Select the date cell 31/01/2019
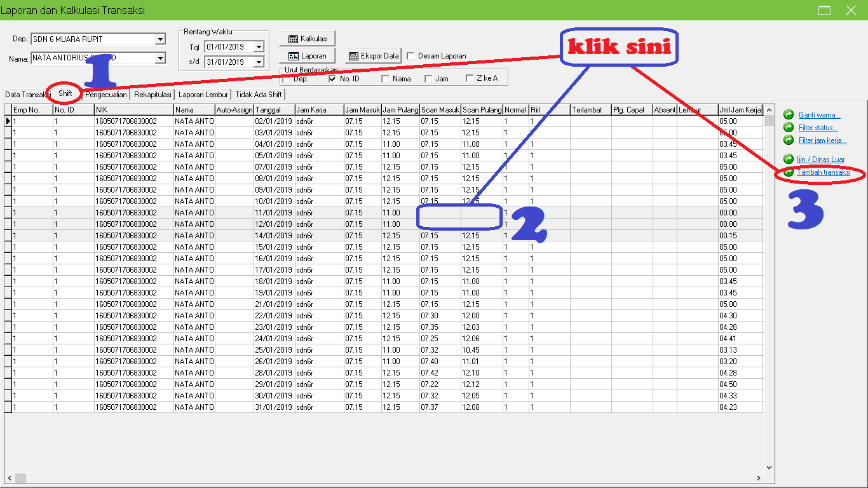868x488 pixels. (x=274, y=407)
